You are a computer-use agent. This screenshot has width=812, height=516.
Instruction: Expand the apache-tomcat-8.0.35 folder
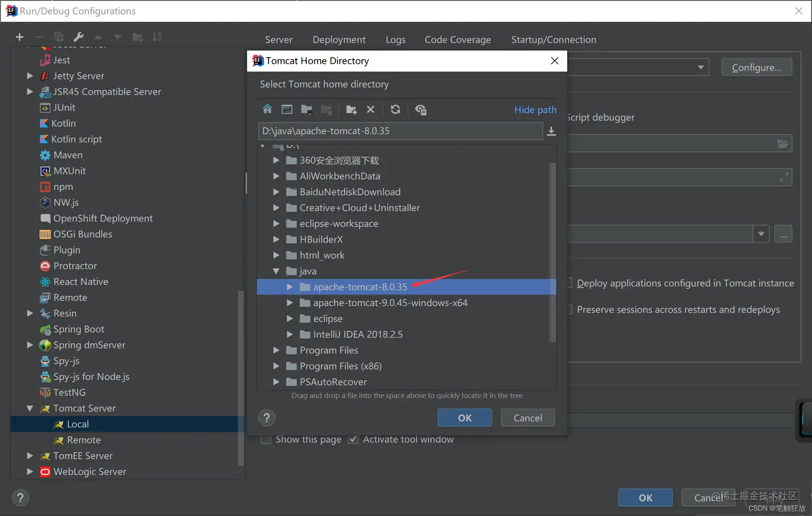pyautogui.click(x=289, y=287)
